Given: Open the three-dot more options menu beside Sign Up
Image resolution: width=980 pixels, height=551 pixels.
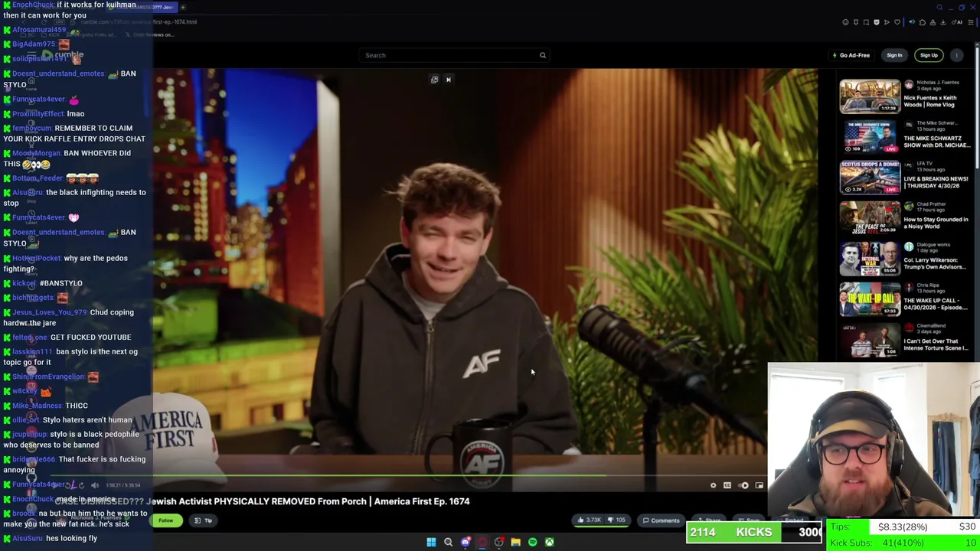Looking at the screenshot, I should point(957,55).
